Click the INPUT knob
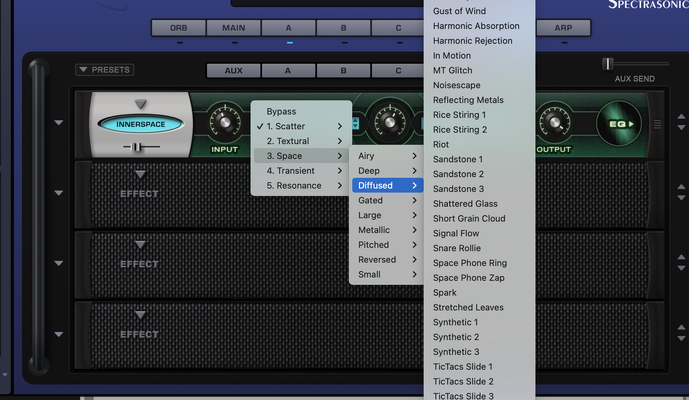 (225, 122)
